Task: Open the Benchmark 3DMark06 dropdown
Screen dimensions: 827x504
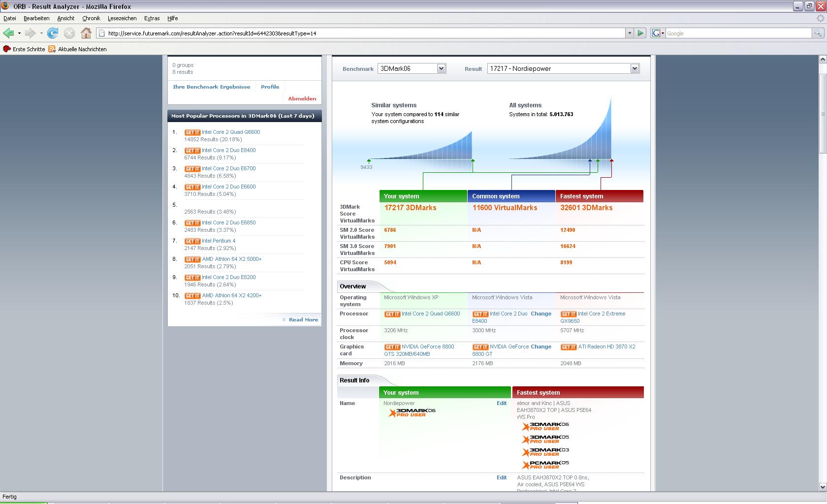Action: (x=412, y=69)
